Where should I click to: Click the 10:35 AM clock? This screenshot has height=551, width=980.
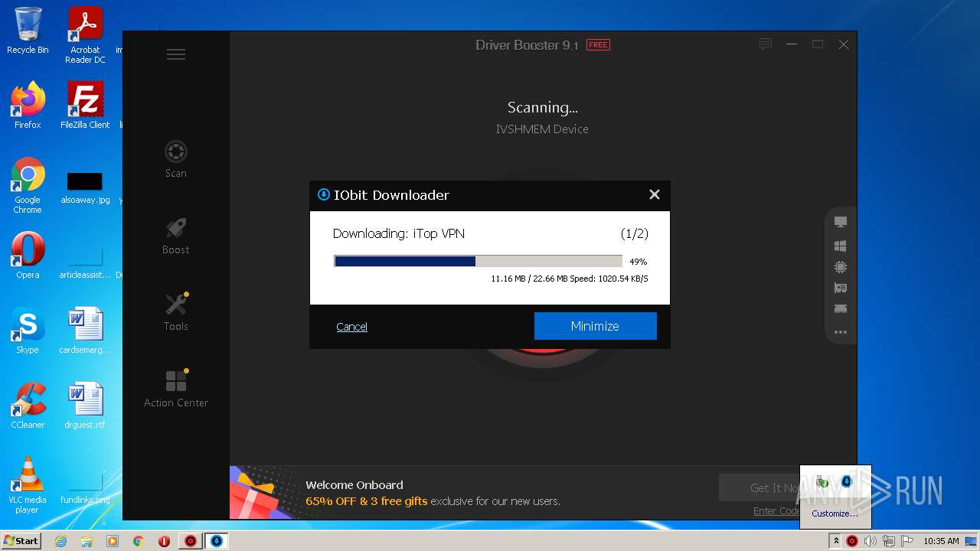click(941, 541)
